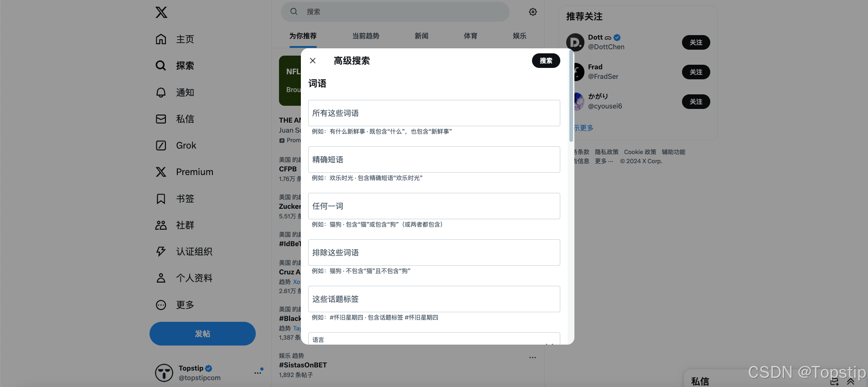Click the dialog vertical scrollbar

tap(571, 97)
